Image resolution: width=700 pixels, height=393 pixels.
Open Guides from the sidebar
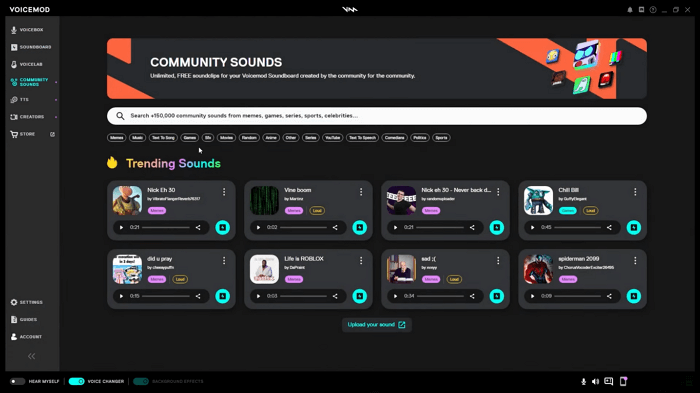click(24, 319)
